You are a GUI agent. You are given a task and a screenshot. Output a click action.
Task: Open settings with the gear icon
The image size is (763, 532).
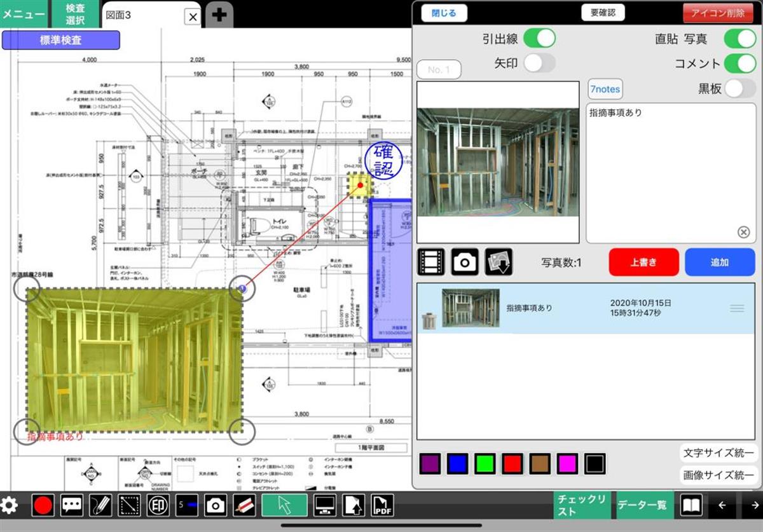(x=10, y=506)
